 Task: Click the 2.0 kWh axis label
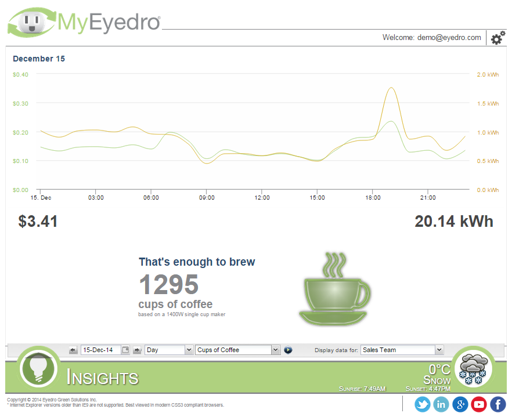tap(488, 75)
